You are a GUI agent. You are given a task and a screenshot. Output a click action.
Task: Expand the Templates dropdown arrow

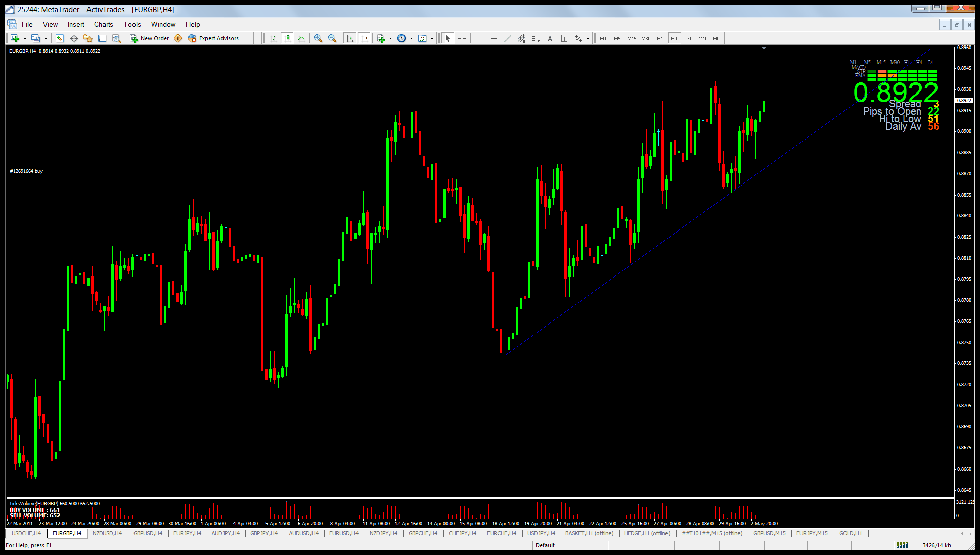click(432, 38)
